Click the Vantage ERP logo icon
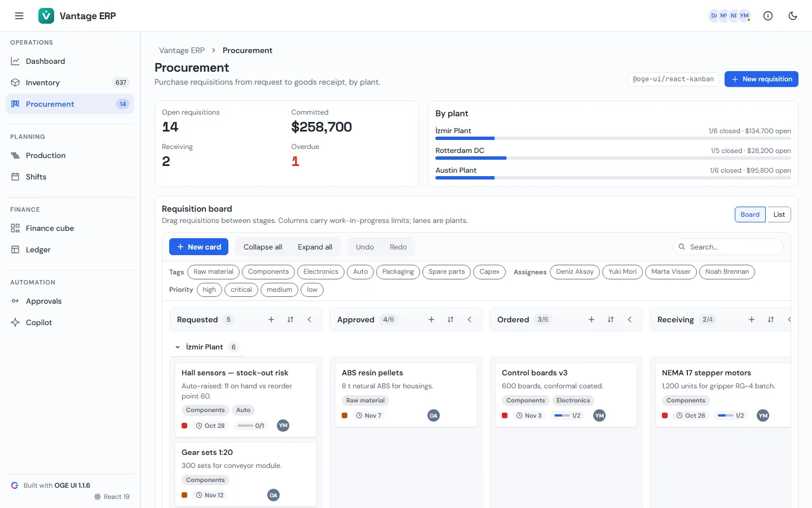The width and height of the screenshot is (812, 508). [46, 16]
